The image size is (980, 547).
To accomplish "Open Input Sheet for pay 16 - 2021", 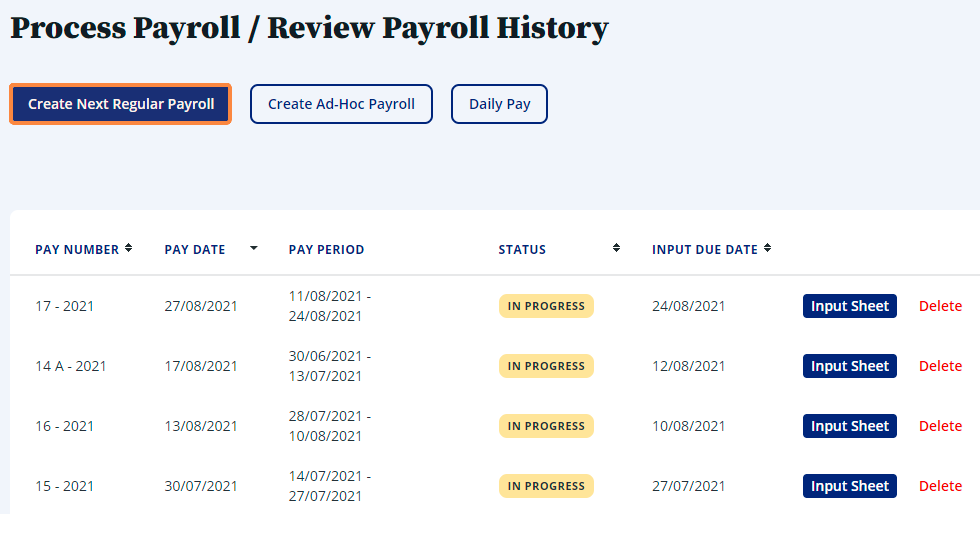I will [x=849, y=426].
